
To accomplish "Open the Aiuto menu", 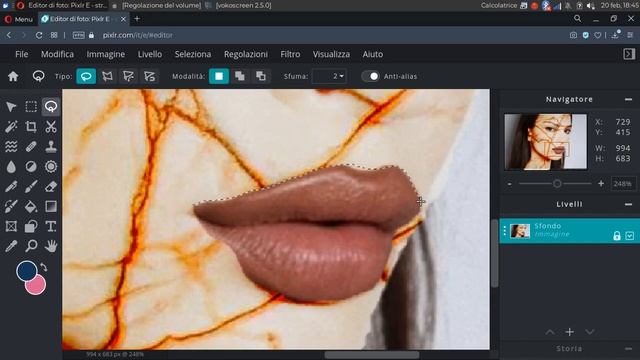I will (x=373, y=54).
